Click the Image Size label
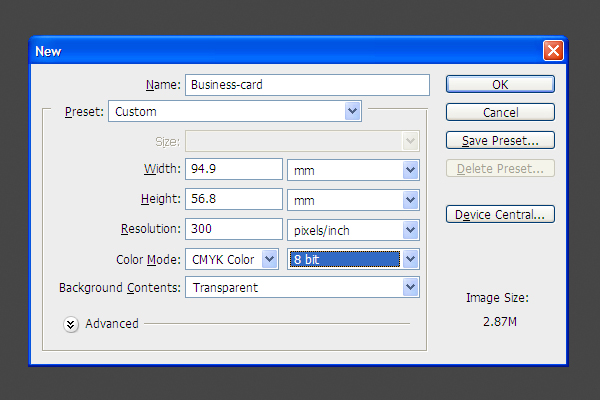This screenshot has width=600, height=400. coord(497,297)
